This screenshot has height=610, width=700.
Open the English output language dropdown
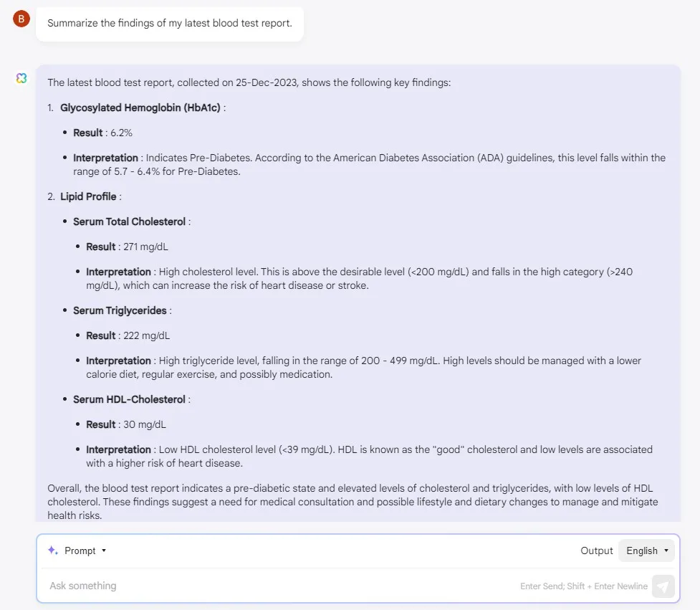tap(646, 551)
